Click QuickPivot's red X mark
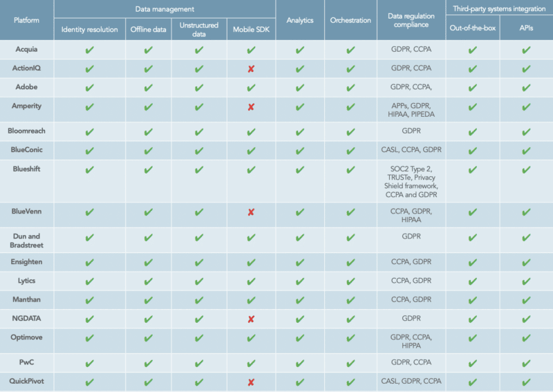The image size is (553, 392). pos(251,382)
